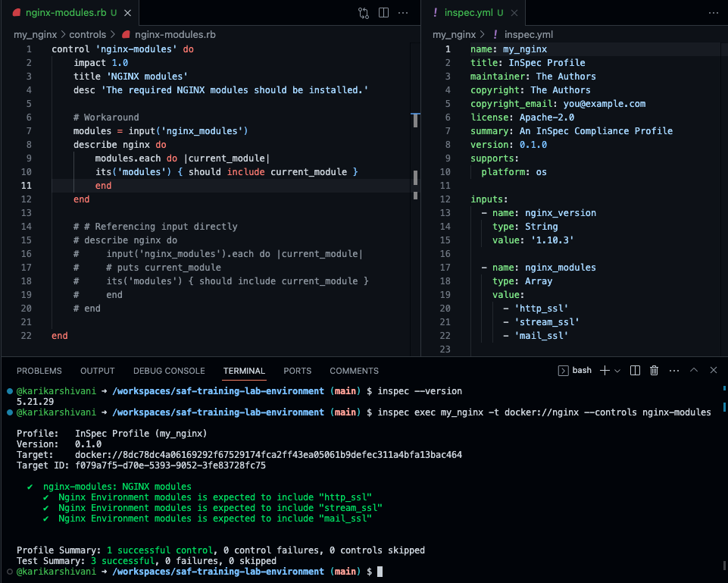728x583 pixels.
Task: Switch to the DEBUG CONSOLE tab
Action: [169, 370]
